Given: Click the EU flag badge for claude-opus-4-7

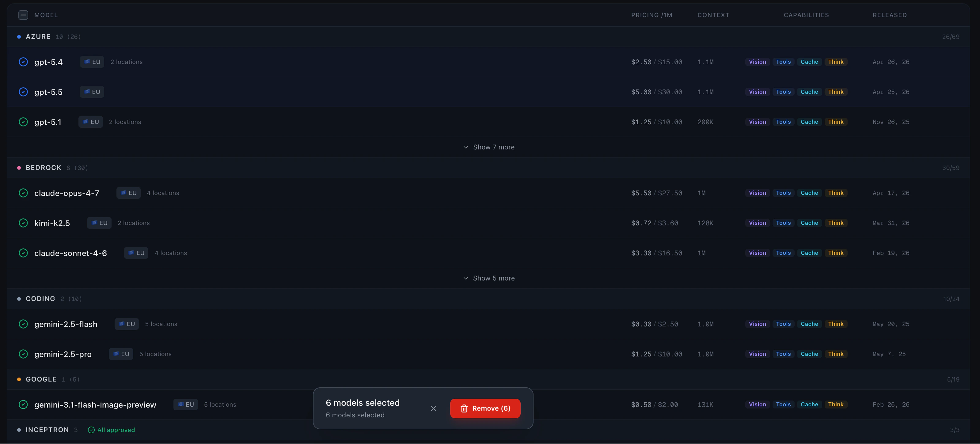Looking at the screenshot, I should coord(129,193).
